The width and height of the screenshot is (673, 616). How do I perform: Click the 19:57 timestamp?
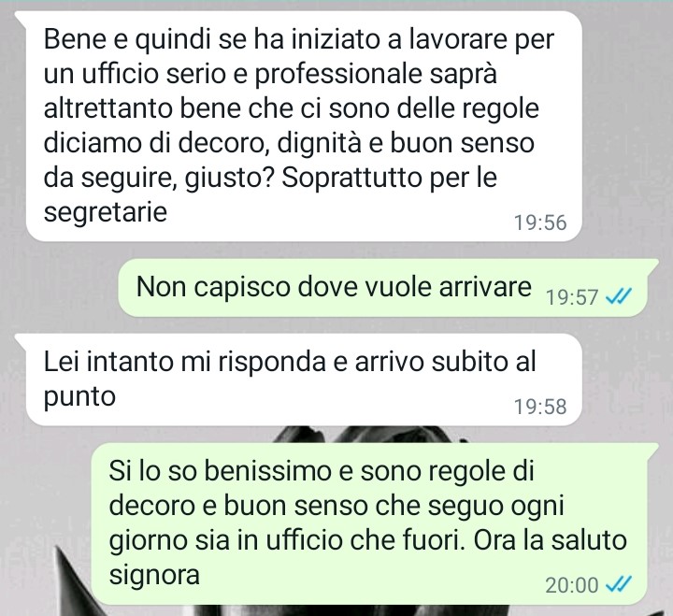[x=572, y=296]
